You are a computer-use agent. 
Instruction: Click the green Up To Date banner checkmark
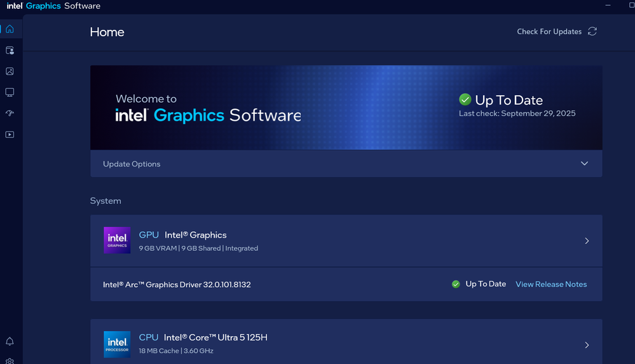(x=465, y=100)
